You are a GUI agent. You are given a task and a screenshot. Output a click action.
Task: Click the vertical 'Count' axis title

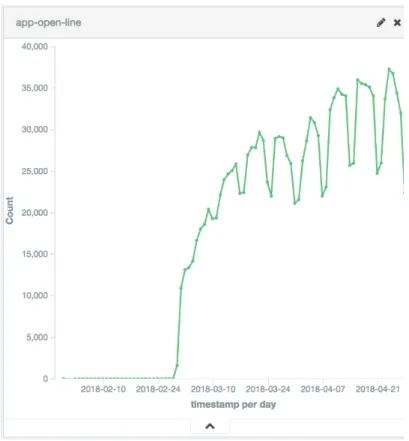pyautogui.click(x=10, y=210)
